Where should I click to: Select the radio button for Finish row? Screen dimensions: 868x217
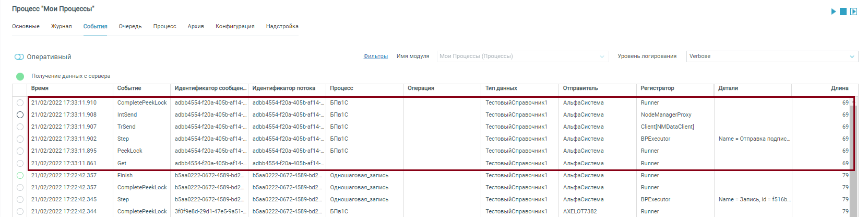click(x=20, y=176)
